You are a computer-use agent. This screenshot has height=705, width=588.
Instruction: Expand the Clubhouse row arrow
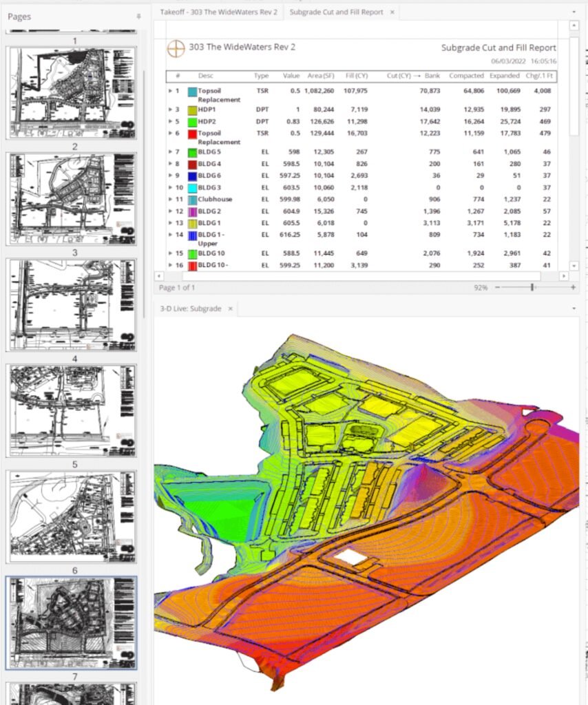point(171,199)
